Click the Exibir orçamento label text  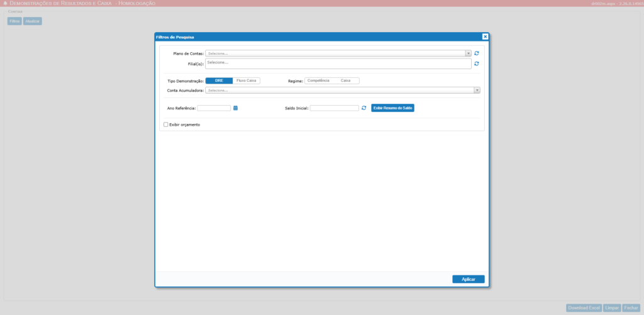(184, 124)
